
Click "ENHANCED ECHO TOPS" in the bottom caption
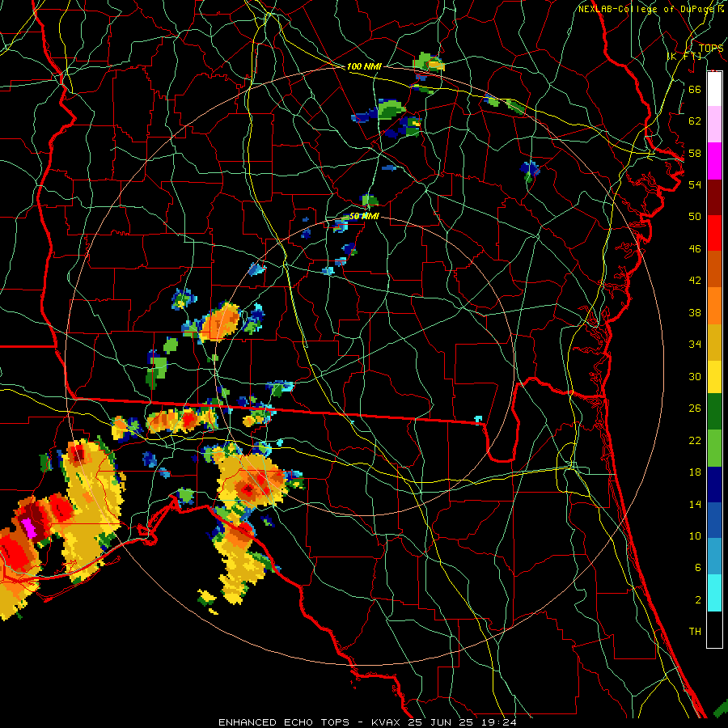point(284,722)
